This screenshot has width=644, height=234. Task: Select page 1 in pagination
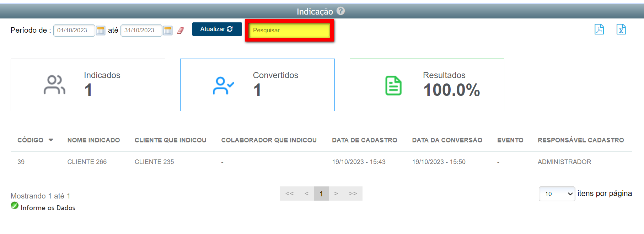pyautogui.click(x=321, y=194)
